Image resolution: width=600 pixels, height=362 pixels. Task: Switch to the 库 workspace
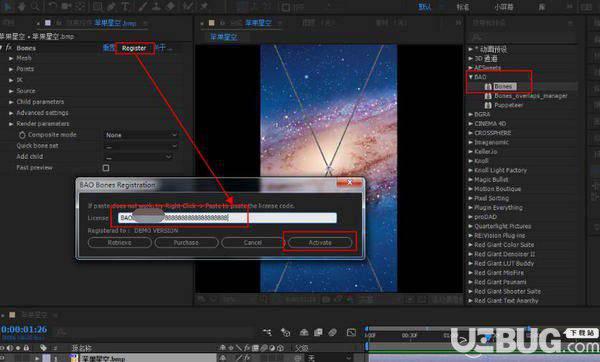tap(542, 7)
